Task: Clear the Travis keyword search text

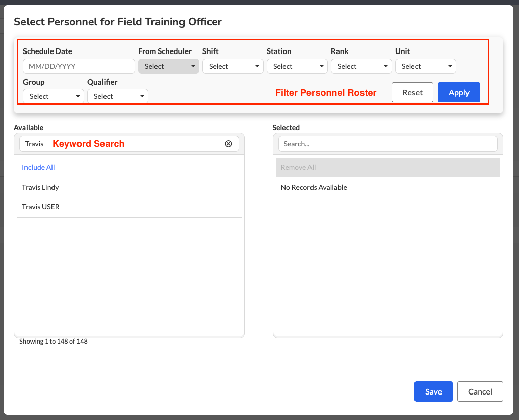Action: (x=228, y=144)
